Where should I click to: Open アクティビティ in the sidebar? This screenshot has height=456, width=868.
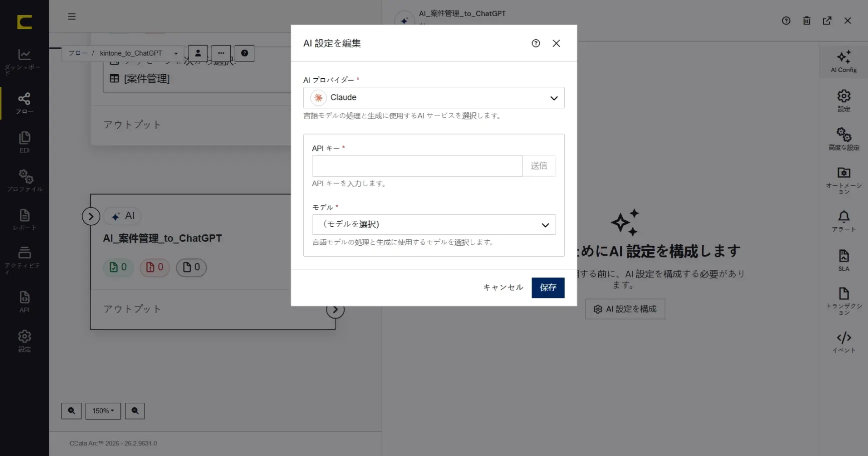click(24, 260)
